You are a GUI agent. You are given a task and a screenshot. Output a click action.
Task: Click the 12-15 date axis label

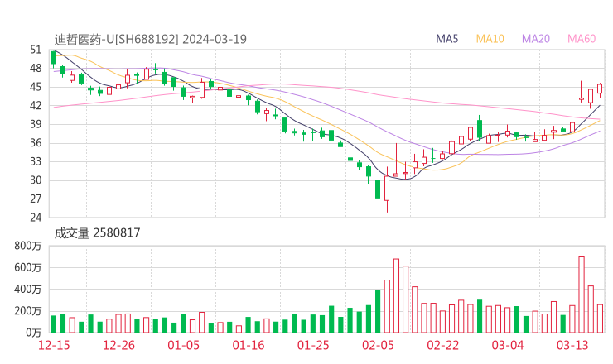pos(54,345)
